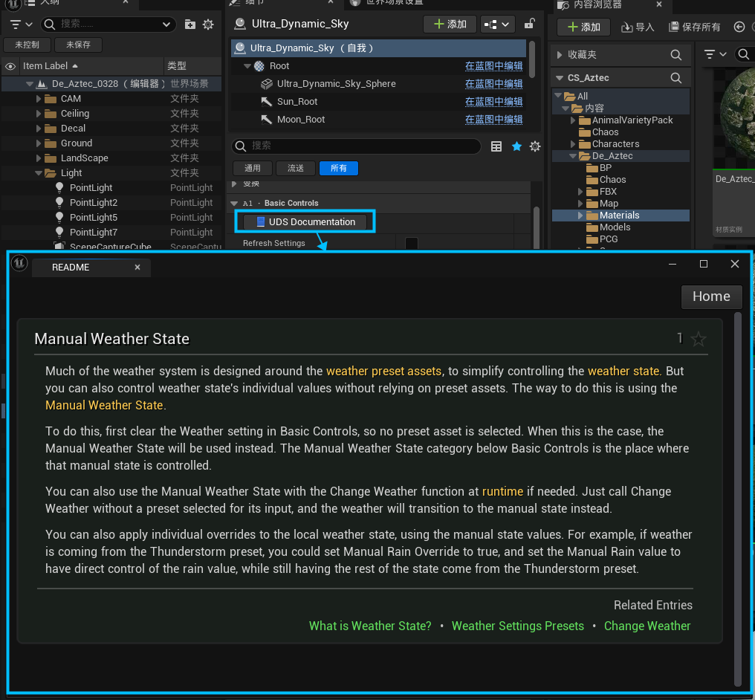
Task: Toggle the details panel lock icon
Action: (530, 24)
